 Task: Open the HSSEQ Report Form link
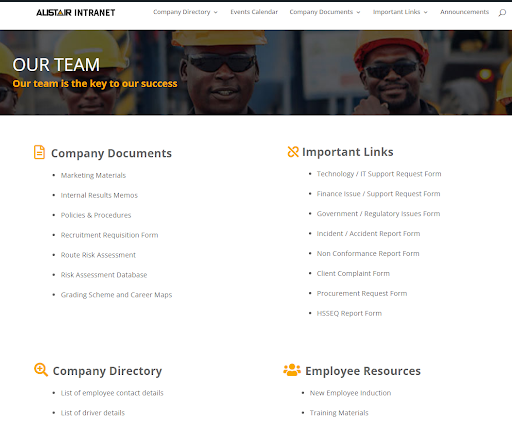coord(349,313)
